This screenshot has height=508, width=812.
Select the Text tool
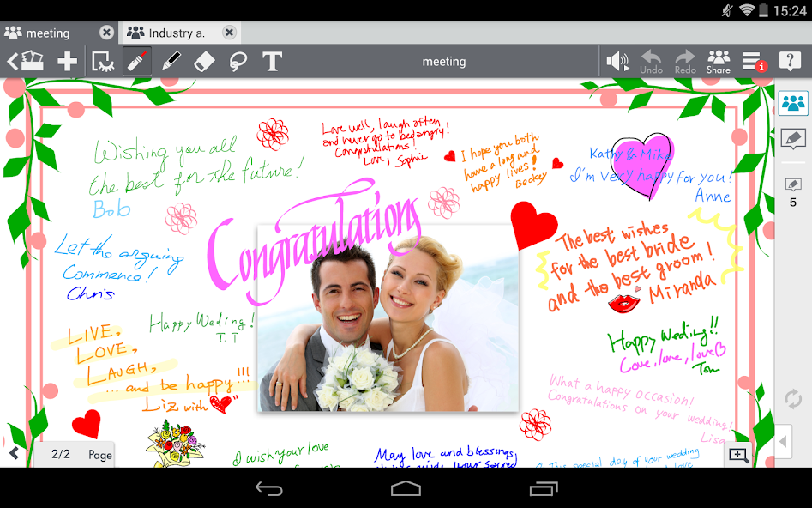pyautogui.click(x=272, y=61)
